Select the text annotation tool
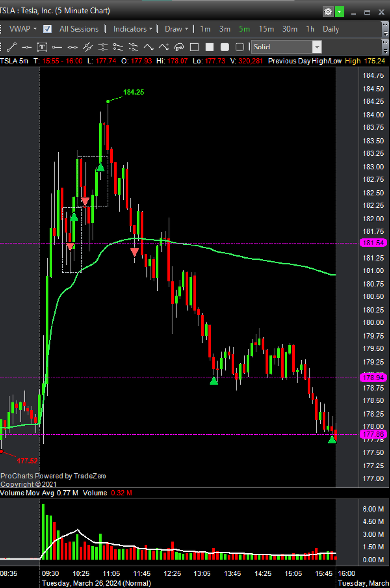390x588 pixels. tap(42, 47)
